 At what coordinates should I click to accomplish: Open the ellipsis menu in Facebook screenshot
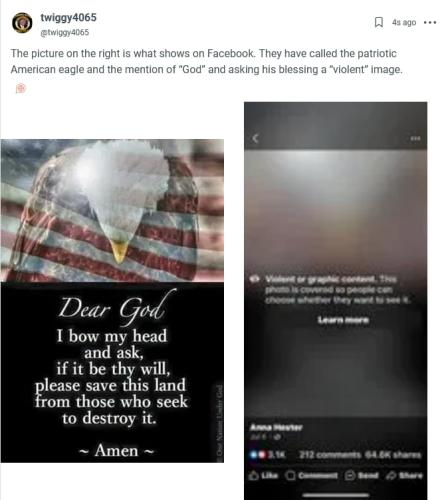click(415, 138)
